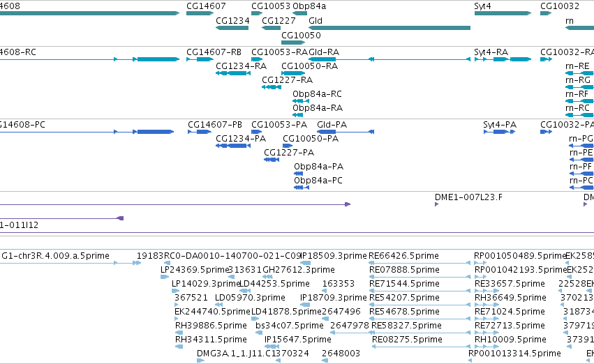The height and width of the screenshot is (364, 594).
Task: Click EST IP15647.5prime label
Action: [x=298, y=340]
